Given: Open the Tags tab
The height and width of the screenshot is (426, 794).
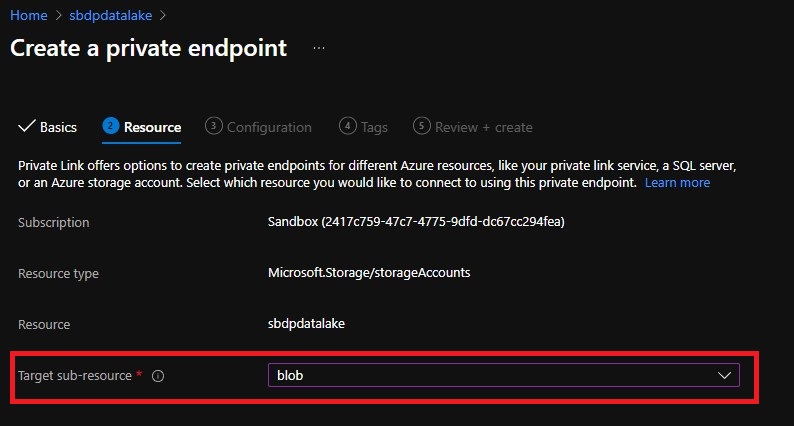Looking at the screenshot, I should click(374, 127).
